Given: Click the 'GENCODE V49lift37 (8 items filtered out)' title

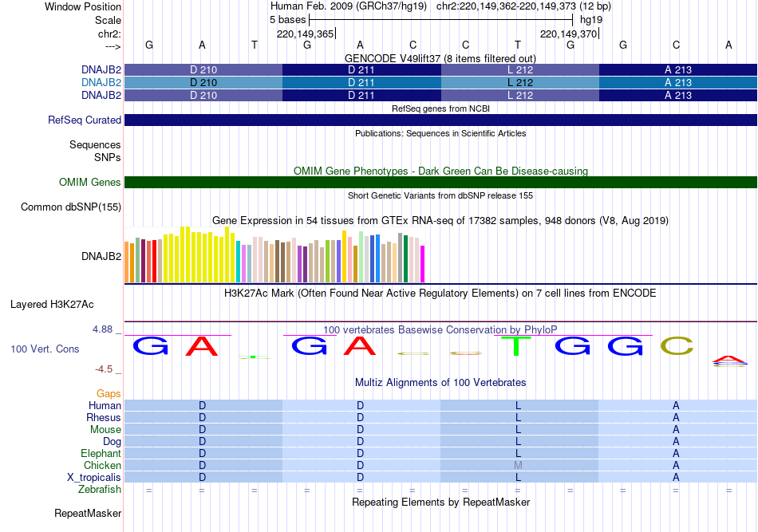Looking at the screenshot, I should pyautogui.click(x=440, y=58).
